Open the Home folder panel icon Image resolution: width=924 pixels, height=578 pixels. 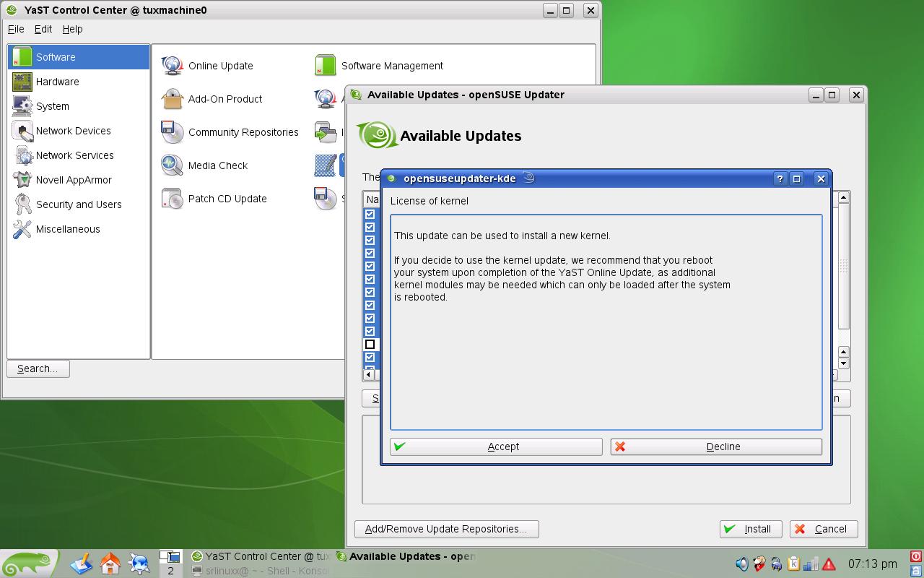(x=110, y=564)
